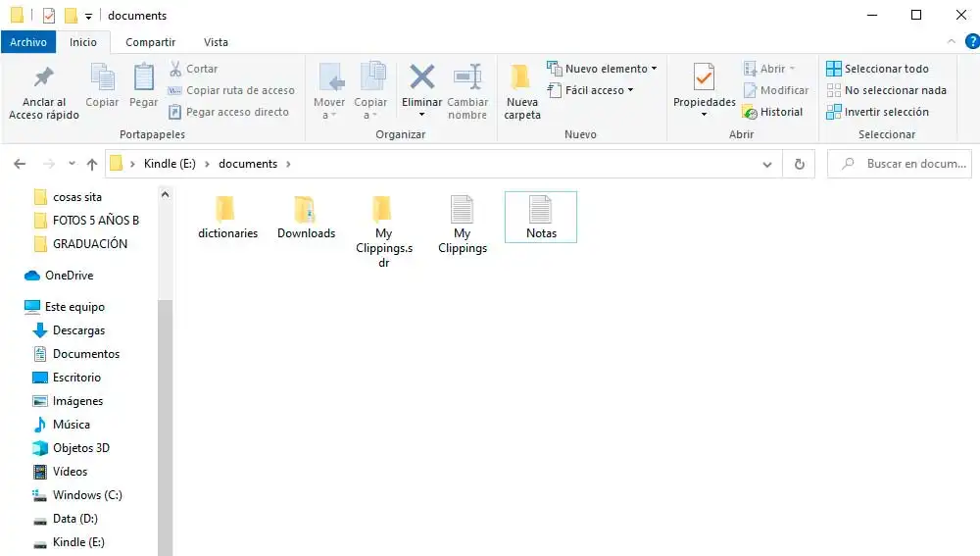Open the Copiar a menu

pyautogui.click(x=370, y=91)
